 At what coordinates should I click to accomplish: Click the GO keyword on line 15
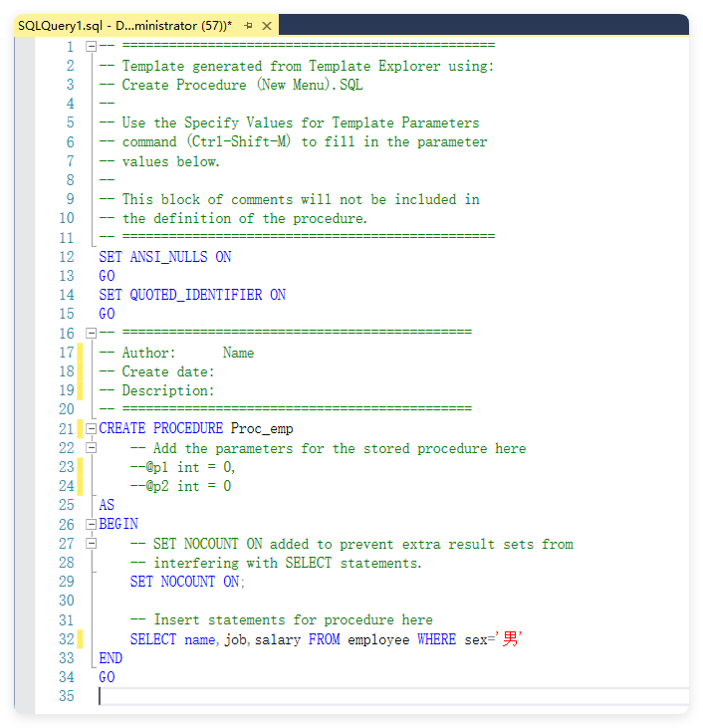coord(107,314)
